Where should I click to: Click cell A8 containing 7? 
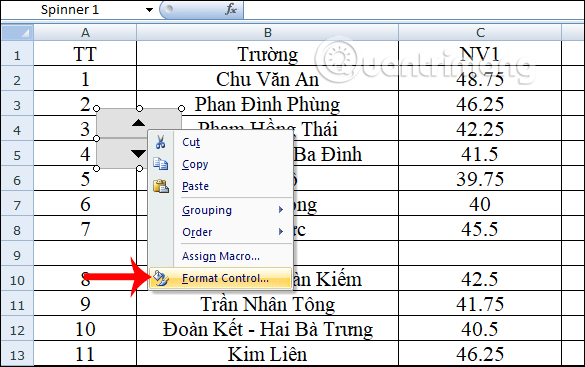[85, 228]
